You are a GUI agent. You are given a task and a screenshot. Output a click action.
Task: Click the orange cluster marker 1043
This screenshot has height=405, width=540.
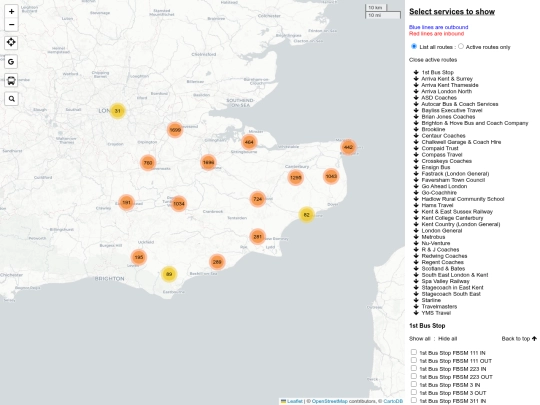click(x=331, y=176)
